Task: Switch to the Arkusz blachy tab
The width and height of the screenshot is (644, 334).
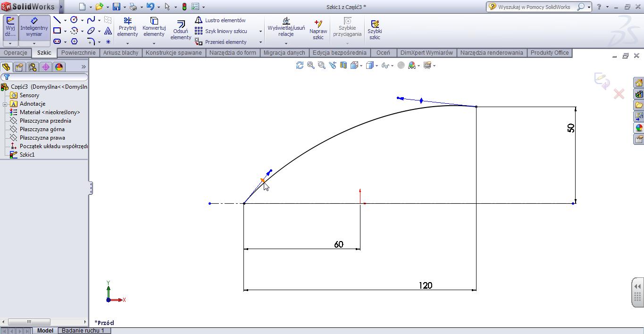Action: (121, 53)
